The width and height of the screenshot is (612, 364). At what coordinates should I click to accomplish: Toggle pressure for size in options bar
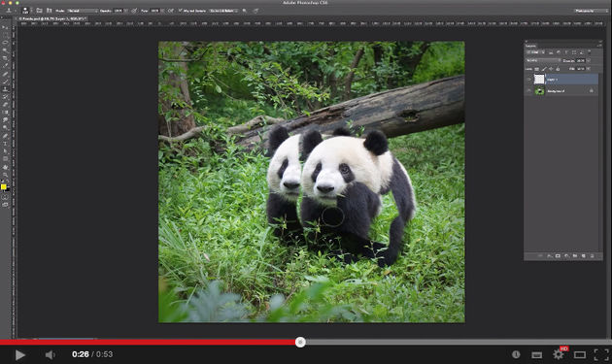(256, 11)
